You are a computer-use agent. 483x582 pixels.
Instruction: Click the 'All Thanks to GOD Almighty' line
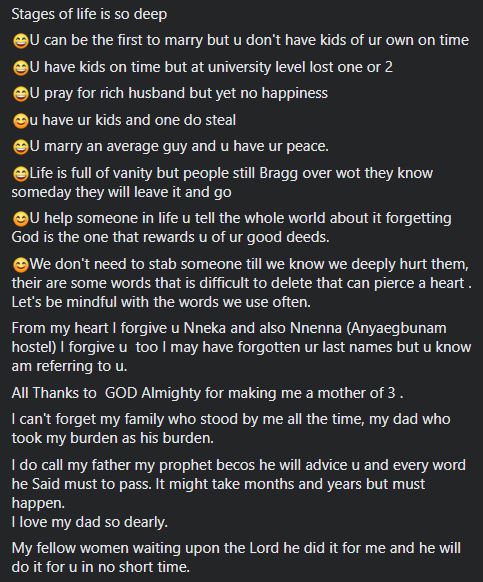(x=207, y=393)
